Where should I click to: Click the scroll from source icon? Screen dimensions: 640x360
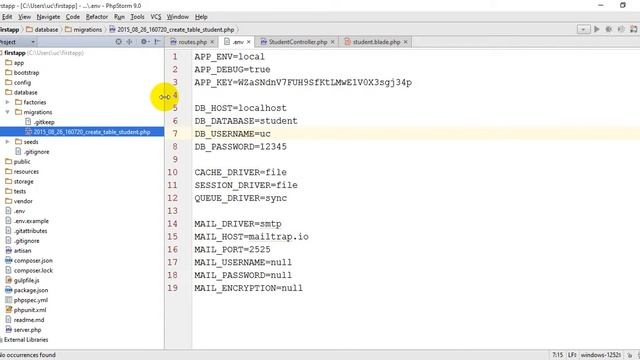[x=118, y=42]
